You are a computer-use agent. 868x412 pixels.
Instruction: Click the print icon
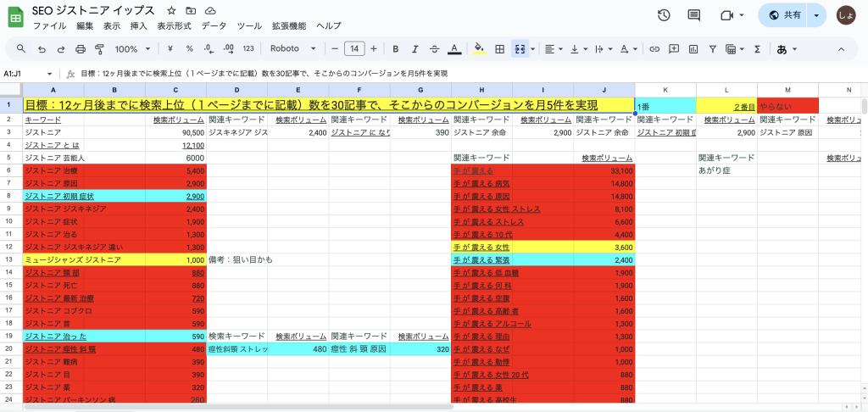[81, 49]
